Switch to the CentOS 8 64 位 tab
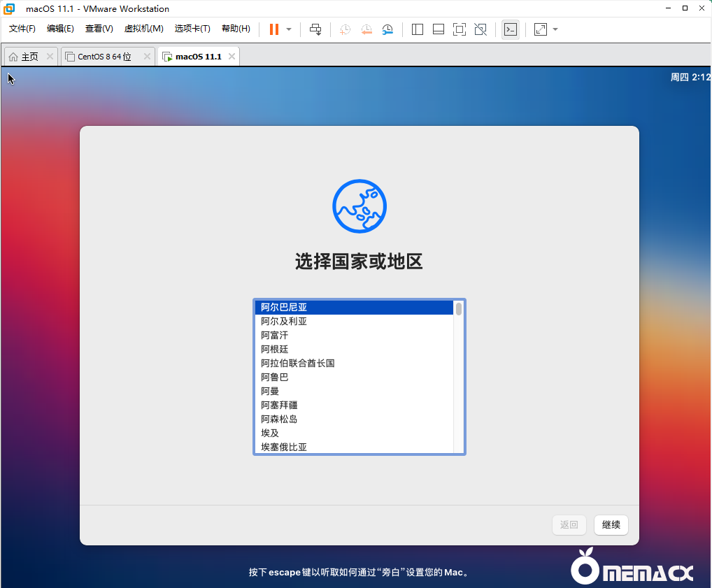712x588 pixels. [x=104, y=57]
